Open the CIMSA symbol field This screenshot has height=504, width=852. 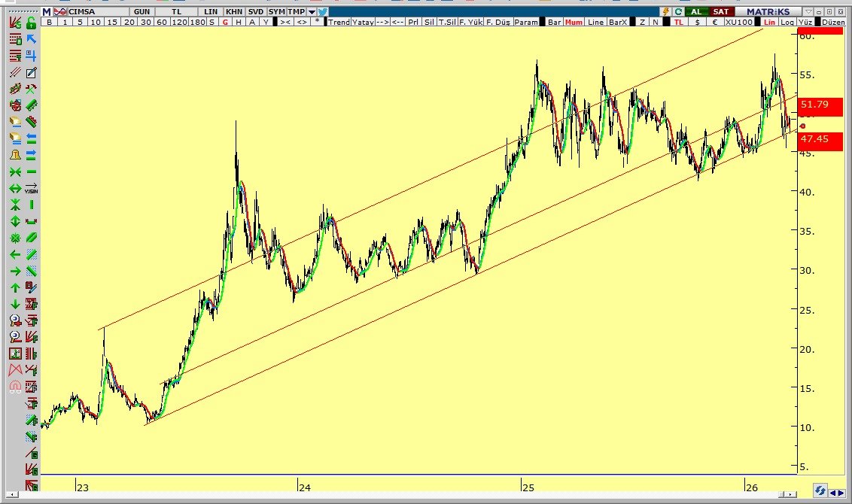coord(98,11)
